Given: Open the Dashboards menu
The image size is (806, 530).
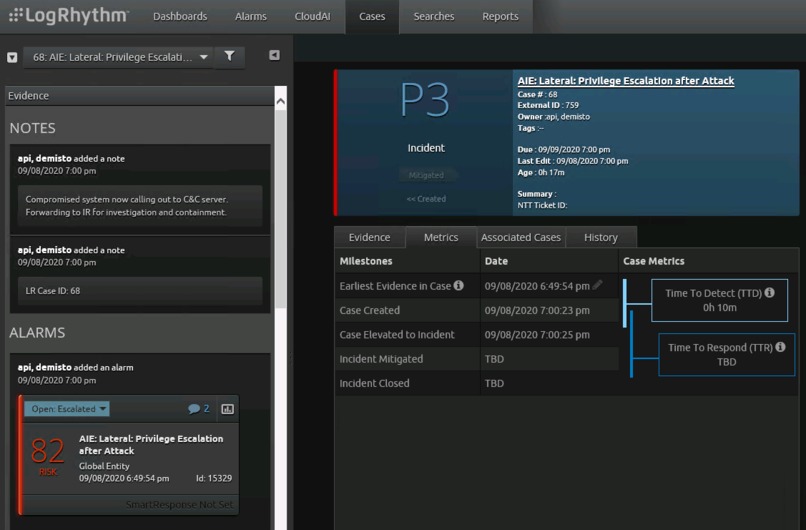Looking at the screenshot, I should pyautogui.click(x=180, y=16).
